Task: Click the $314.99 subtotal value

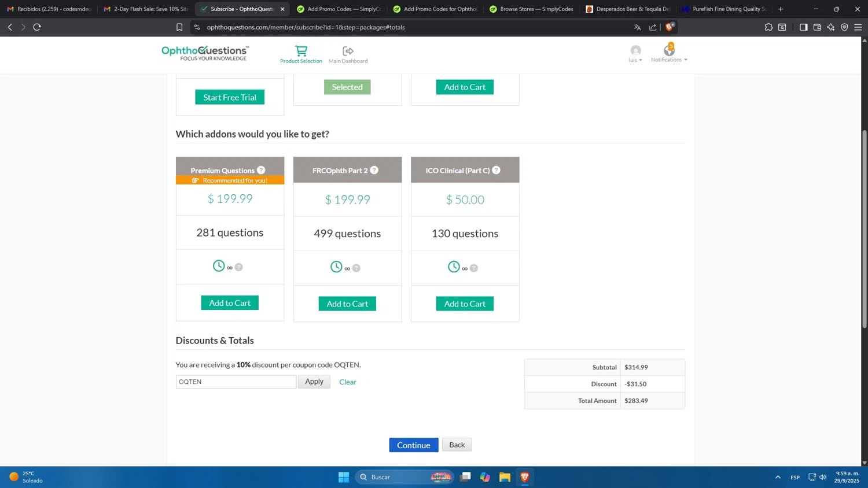Action: 636,367
